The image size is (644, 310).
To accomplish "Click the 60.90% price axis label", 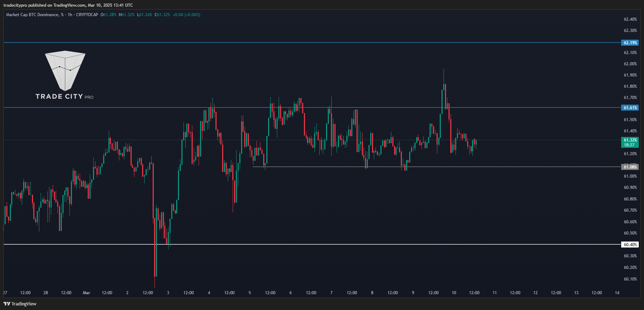I will pos(630,187).
